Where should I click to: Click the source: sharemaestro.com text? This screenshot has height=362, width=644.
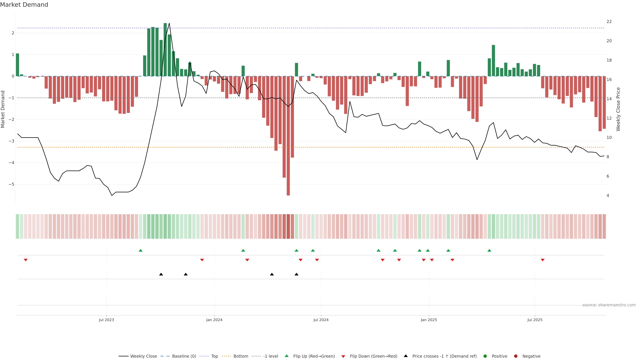pyautogui.click(x=609, y=305)
